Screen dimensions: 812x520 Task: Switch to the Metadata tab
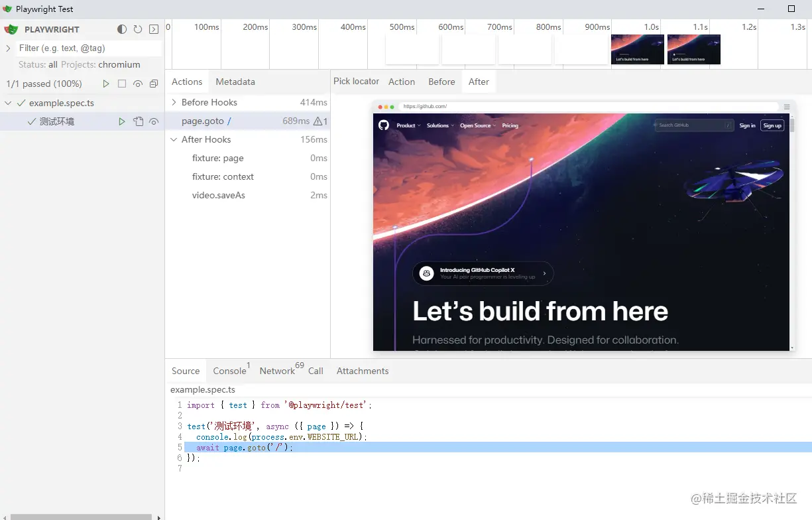point(235,82)
